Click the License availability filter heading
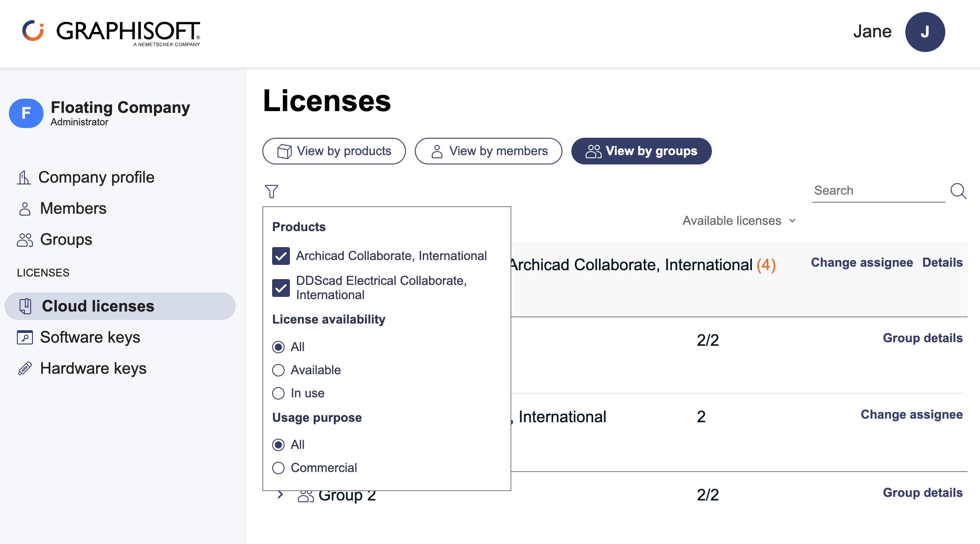 point(329,320)
